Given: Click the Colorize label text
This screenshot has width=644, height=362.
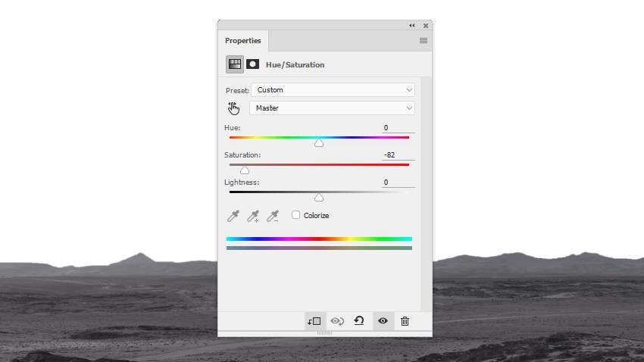Looking at the screenshot, I should [316, 216].
